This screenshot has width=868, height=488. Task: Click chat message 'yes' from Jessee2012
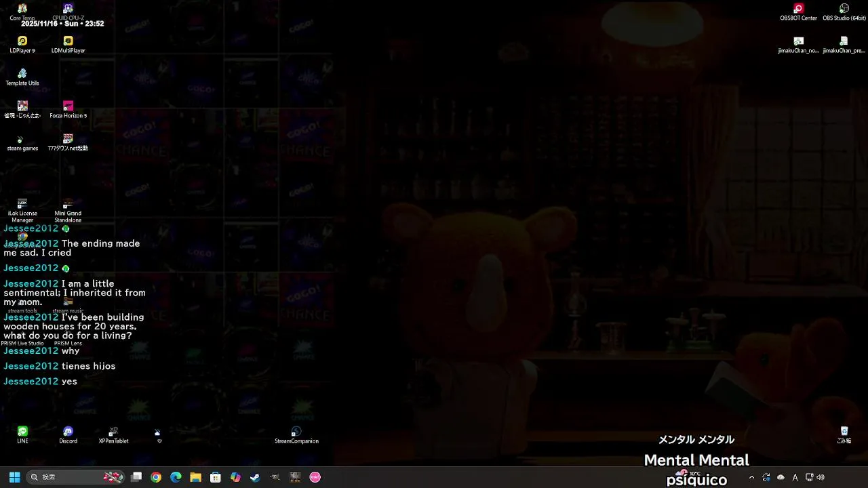point(69,382)
